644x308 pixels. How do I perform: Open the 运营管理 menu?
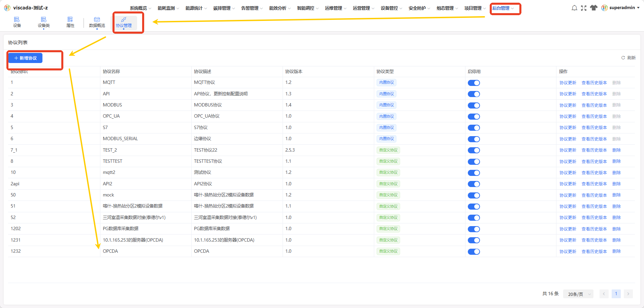coord(364,8)
